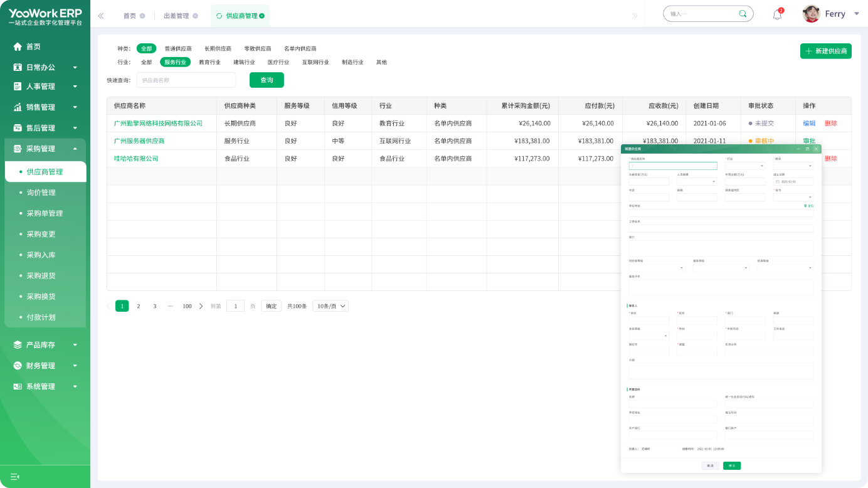Select the 教育行业 industry filter

(209, 62)
